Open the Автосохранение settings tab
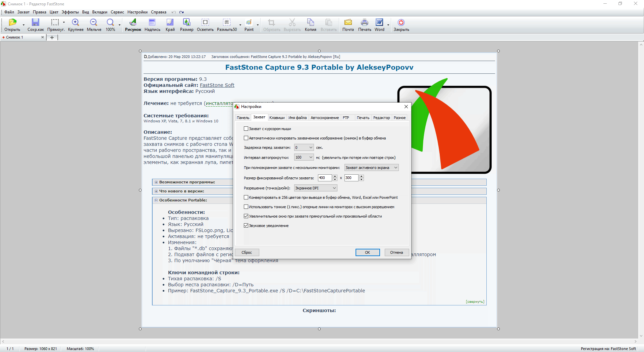 coord(325,118)
